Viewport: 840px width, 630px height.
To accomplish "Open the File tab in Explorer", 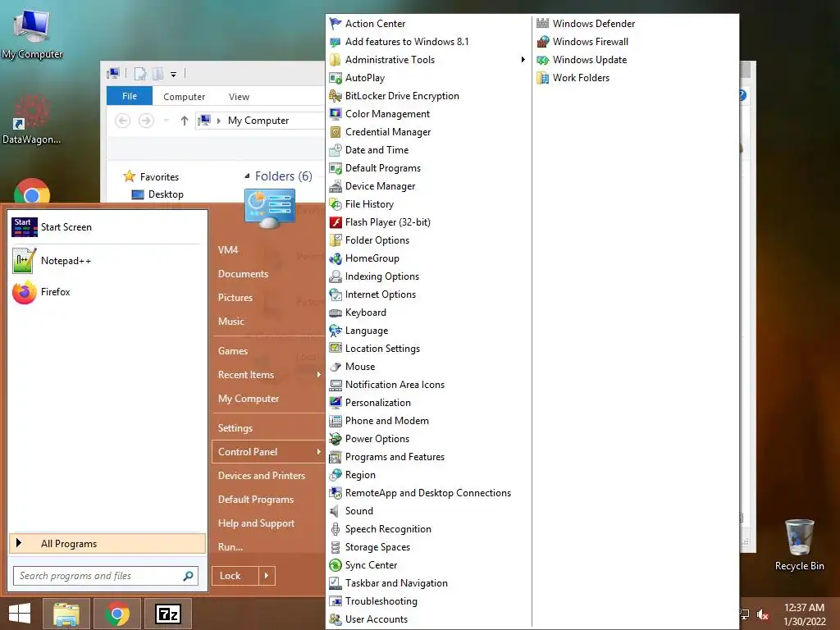I will click(130, 96).
